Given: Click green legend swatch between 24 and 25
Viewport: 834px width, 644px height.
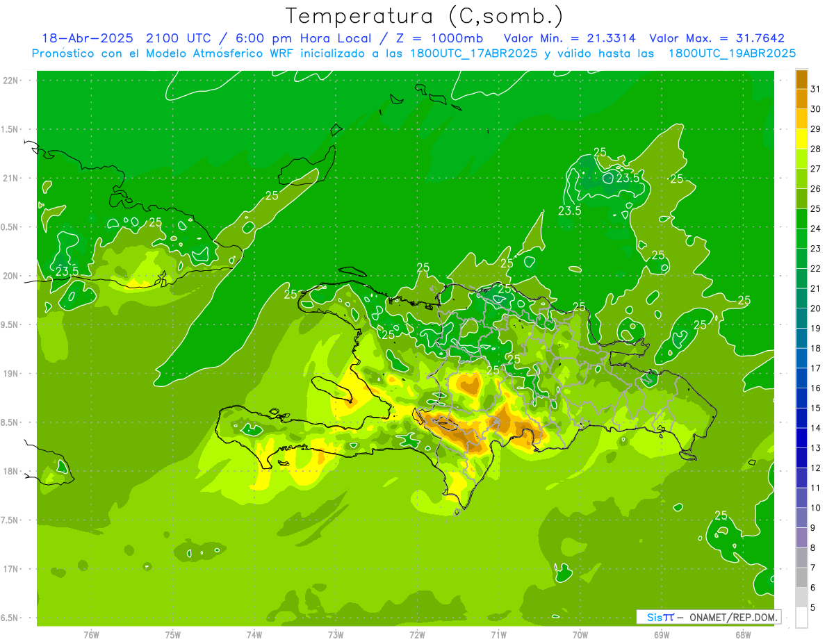Looking at the screenshot, I should pyautogui.click(x=801, y=219).
